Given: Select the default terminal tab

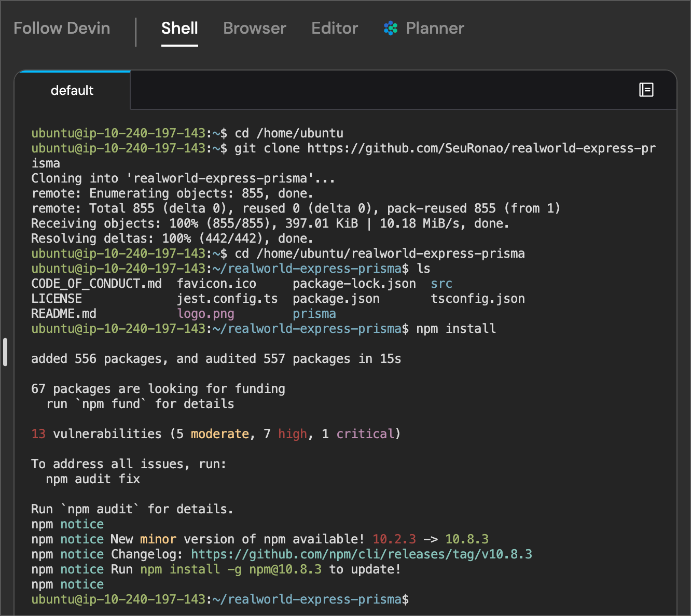Looking at the screenshot, I should [x=72, y=90].
